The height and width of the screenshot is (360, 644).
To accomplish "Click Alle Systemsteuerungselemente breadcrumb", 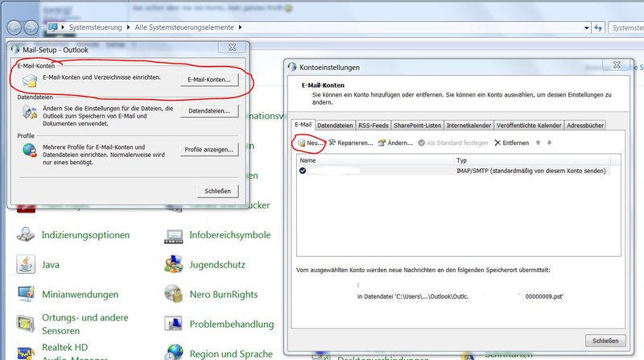I will coord(184,27).
